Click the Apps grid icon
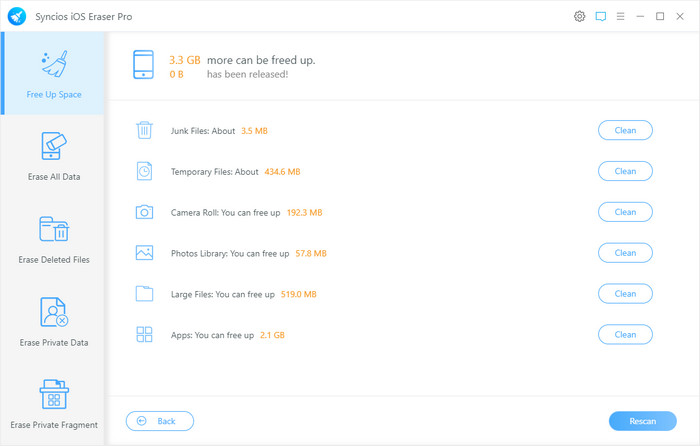This screenshot has width=700, height=446. click(144, 334)
